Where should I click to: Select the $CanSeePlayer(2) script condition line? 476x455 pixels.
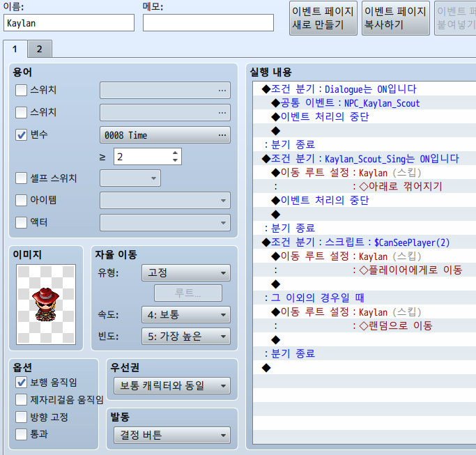(364, 242)
